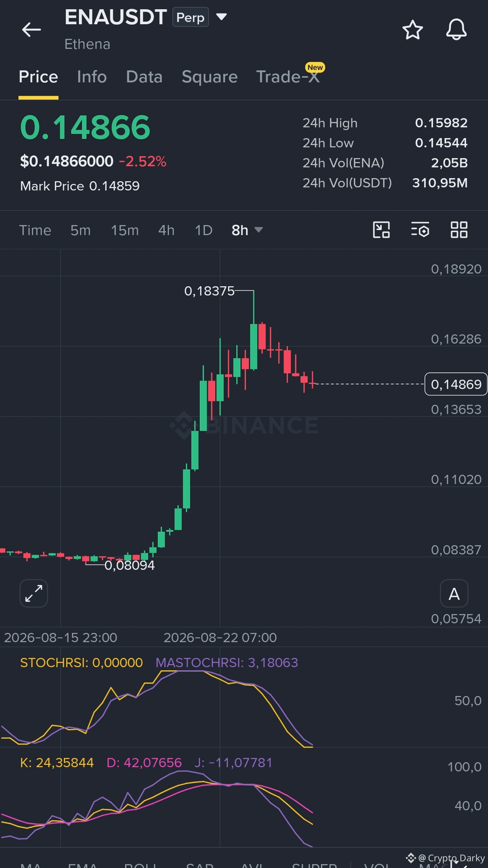Tap the 24h Vol(ENA) value 2,05B
The image size is (488, 868).
(449, 163)
